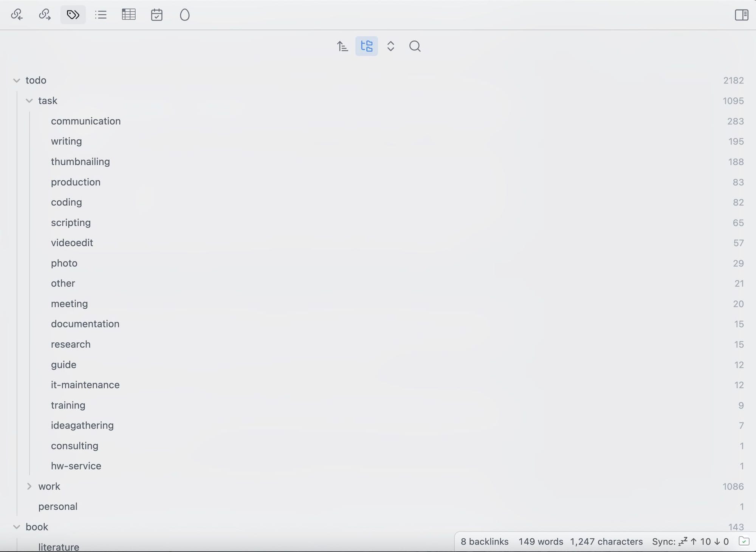The height and width of the screenshot is (552, 756).
Task: Open the oval-shaped panel tab icon
Action: 185,15
